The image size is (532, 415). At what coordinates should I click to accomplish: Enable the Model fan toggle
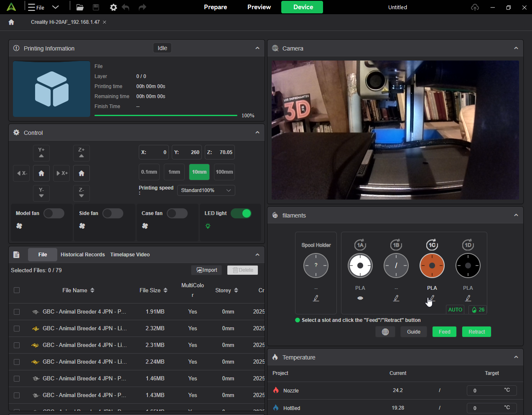point(54,213)
